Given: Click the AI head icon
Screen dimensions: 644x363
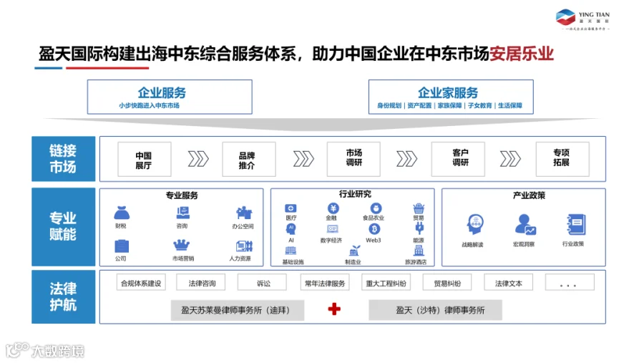Looking at the screenshot, I should (x=291, y=229).
